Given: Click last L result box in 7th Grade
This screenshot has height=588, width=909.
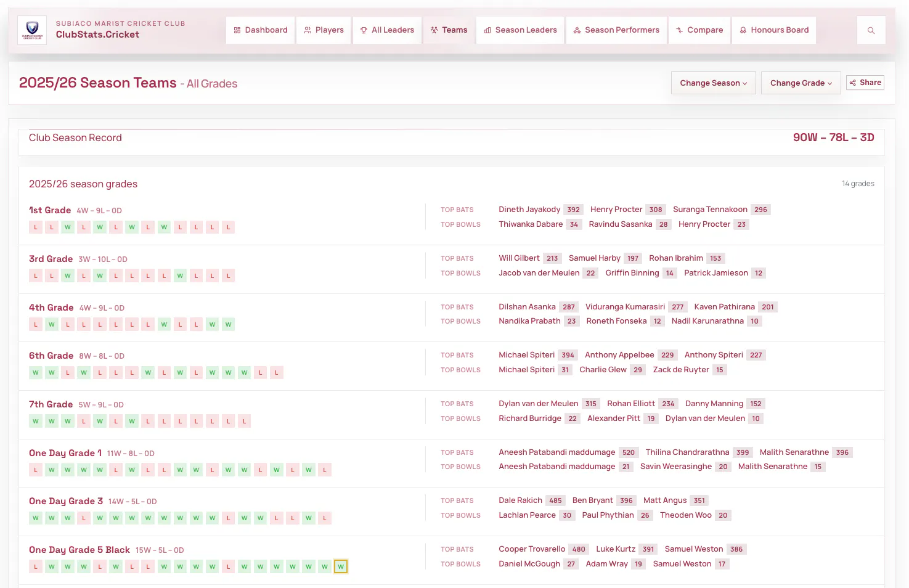Looking at the screenshot, I should [x=245, y=421].
